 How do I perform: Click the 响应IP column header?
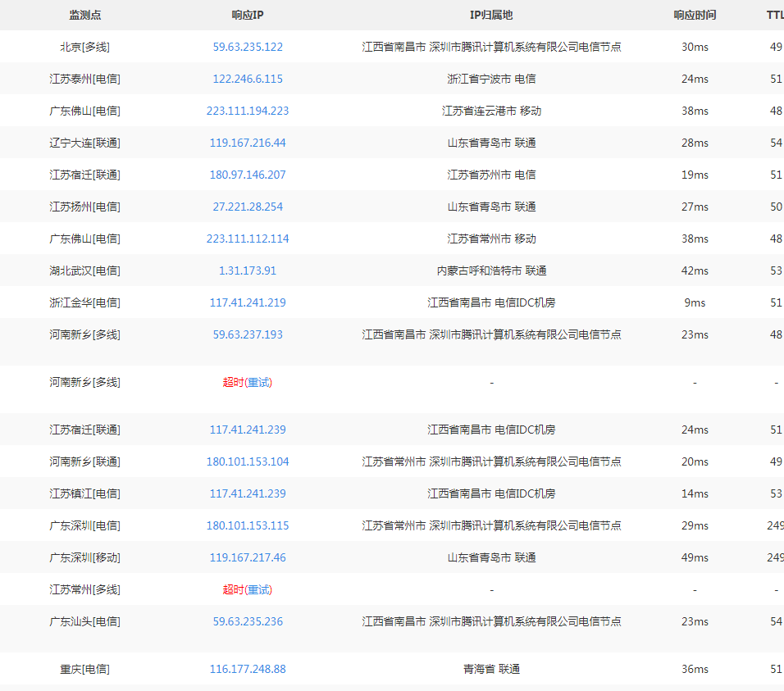click(248, 15)
